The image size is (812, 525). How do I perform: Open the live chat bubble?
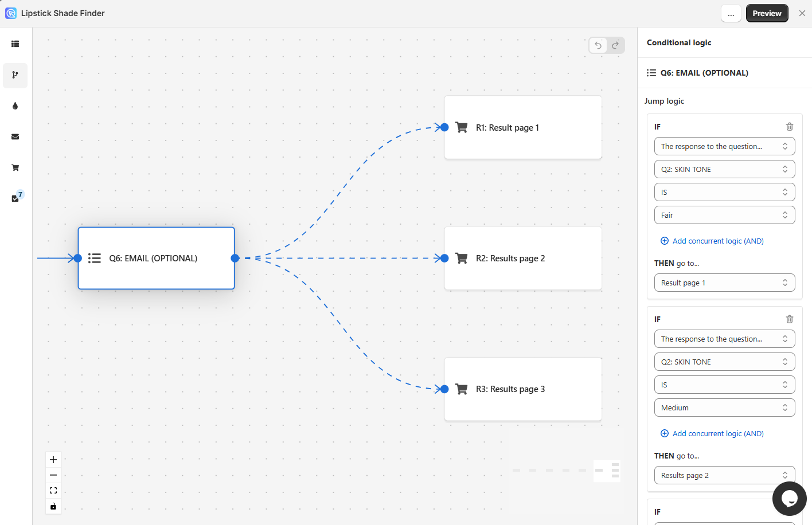click(x=789, y=499)
